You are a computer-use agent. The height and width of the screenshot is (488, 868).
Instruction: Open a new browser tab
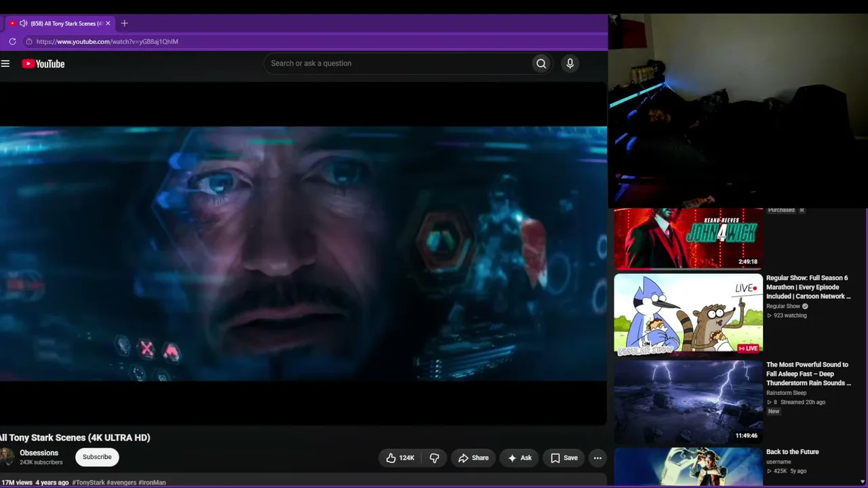click(x=124, y=23)
